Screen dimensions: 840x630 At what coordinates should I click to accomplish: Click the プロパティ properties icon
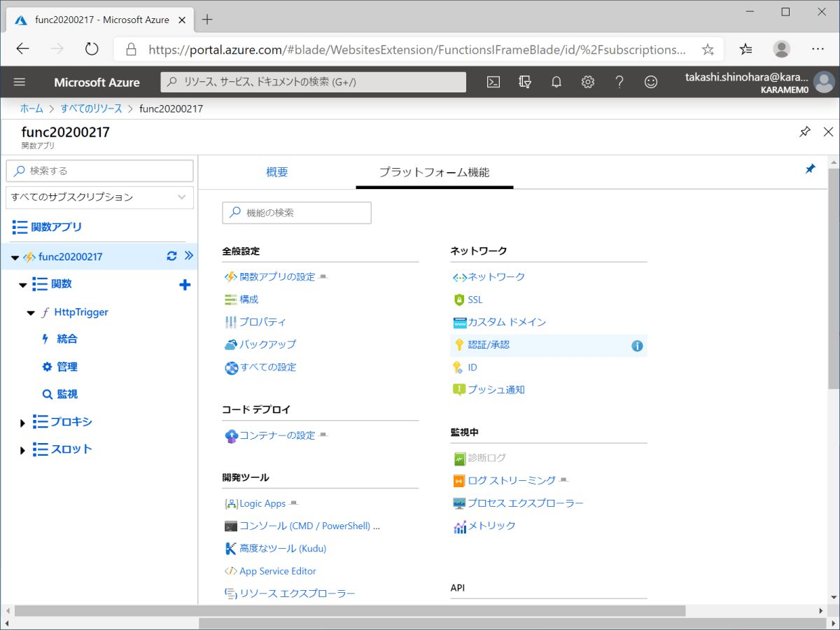tap(231, 322)
